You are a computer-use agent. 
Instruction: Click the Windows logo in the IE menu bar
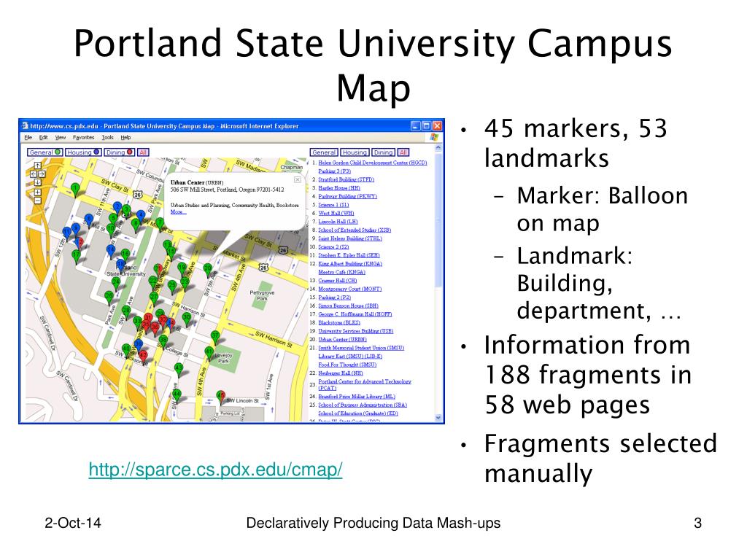[433, 137]
